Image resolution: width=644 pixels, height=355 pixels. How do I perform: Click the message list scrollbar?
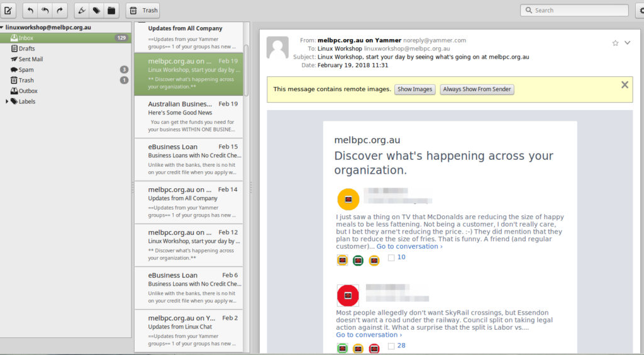point(247,70)
